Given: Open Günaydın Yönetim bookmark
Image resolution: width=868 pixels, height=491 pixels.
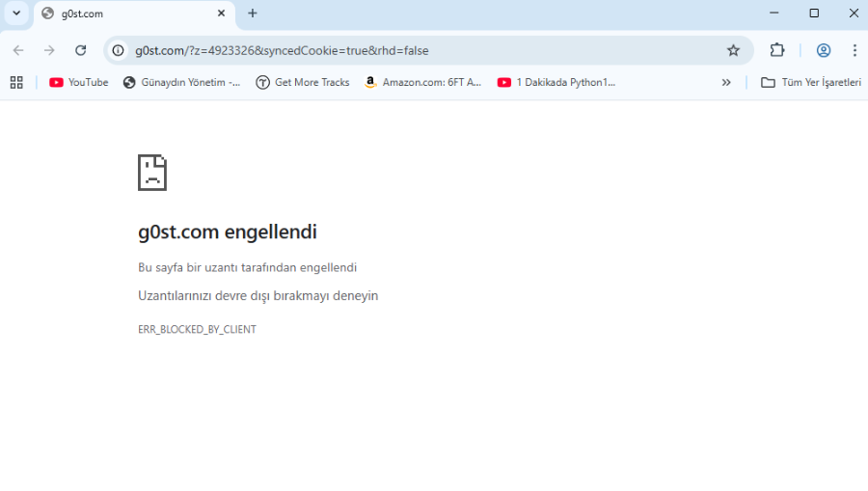Looking at the screenshot, I should [x=181, y=83].
